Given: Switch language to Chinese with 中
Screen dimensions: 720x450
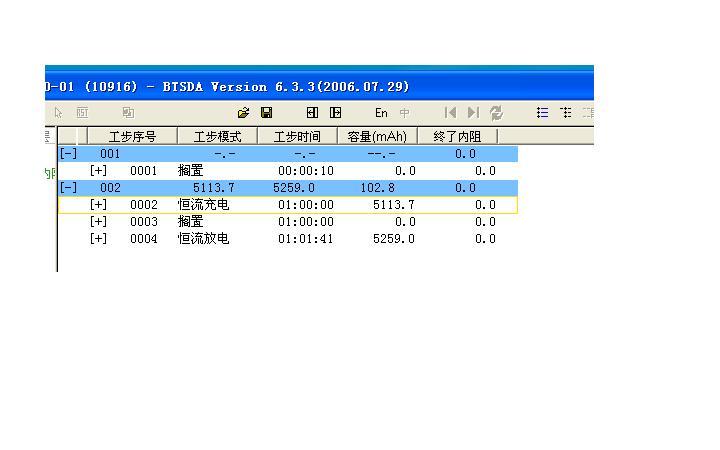Looking at the screenshot, I should (405, 113).
